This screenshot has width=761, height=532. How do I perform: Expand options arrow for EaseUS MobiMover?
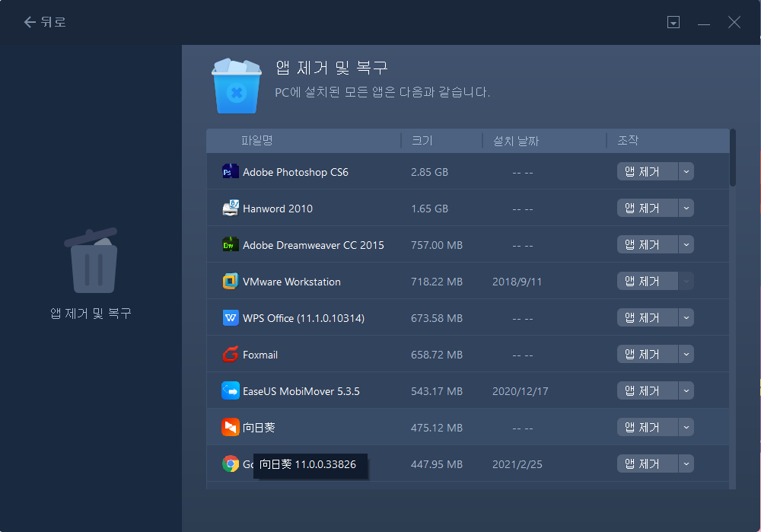[686, 390]
